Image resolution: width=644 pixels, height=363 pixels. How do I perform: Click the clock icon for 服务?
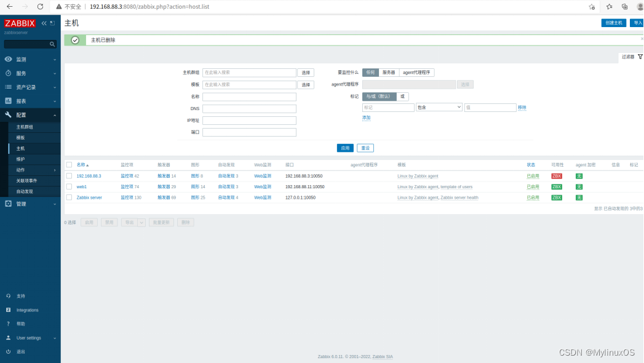tap(8, 73)
